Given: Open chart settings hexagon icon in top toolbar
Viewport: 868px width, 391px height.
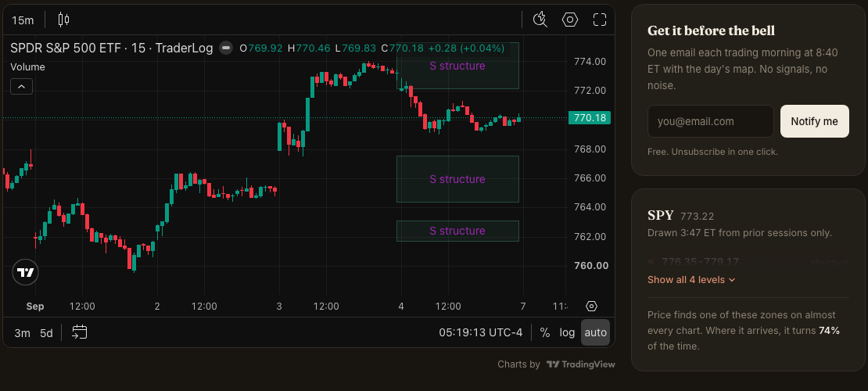Looking at the screenshot, I should [x=569, y=20].
